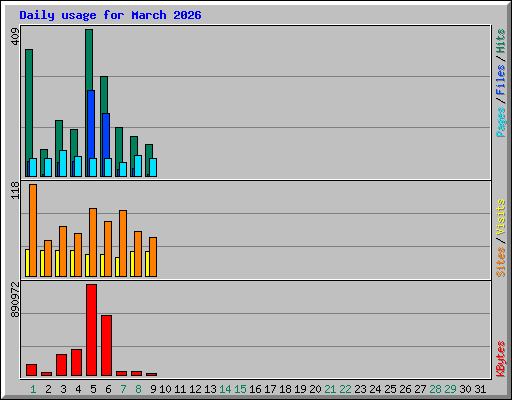Click the red KBytes bar for day 6
The image size is (512, 400).
click(x=106, y=346)
